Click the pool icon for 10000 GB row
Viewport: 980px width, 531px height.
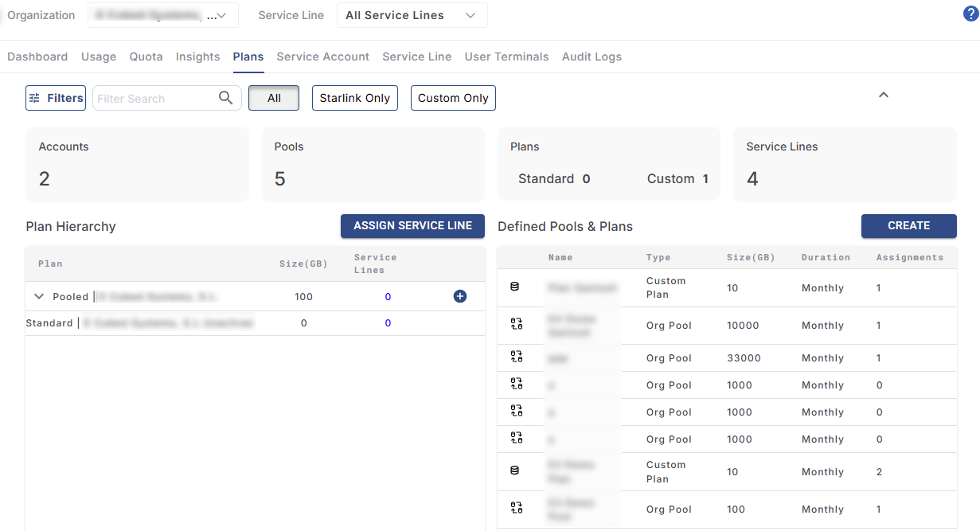pyautogui.click(x=516, y=325)
